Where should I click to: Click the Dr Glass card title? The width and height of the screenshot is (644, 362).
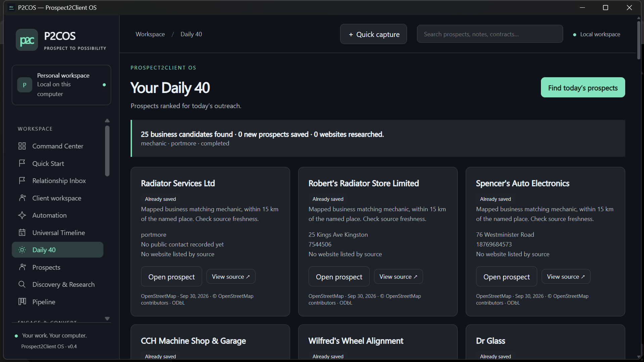(x=491, y=341)
